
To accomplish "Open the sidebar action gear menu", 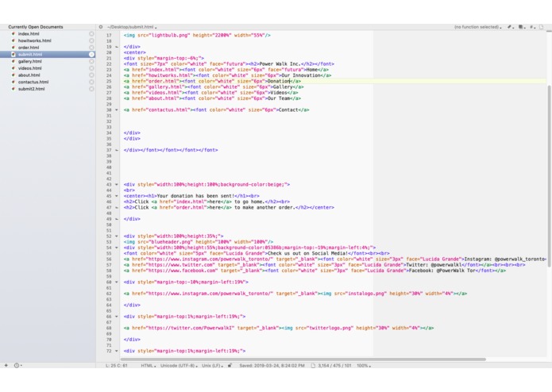I will tap(17, 366).
